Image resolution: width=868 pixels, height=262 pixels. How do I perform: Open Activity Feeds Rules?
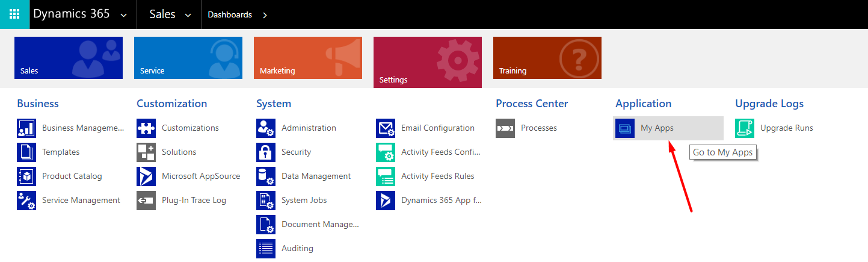pos(437,176)
